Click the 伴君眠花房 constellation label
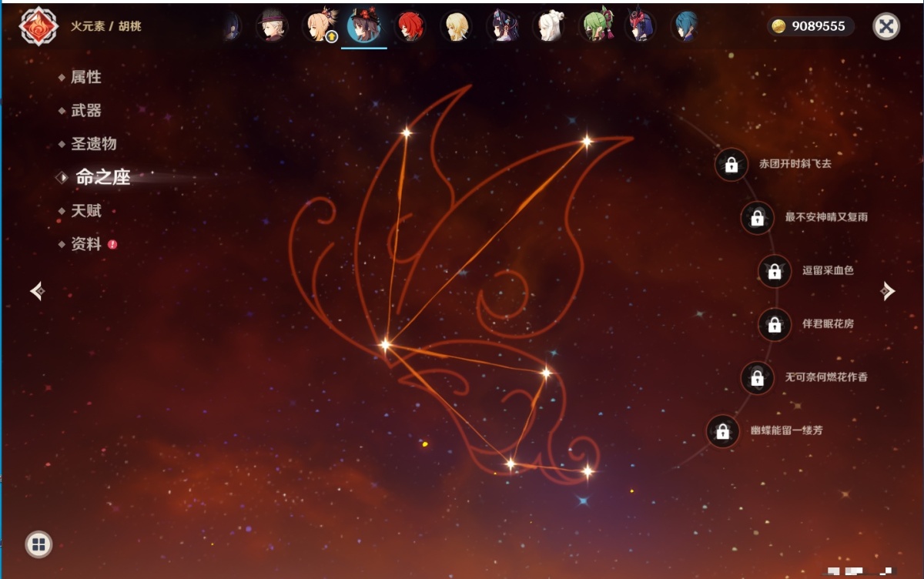924x579 pixels. (828, 324)
